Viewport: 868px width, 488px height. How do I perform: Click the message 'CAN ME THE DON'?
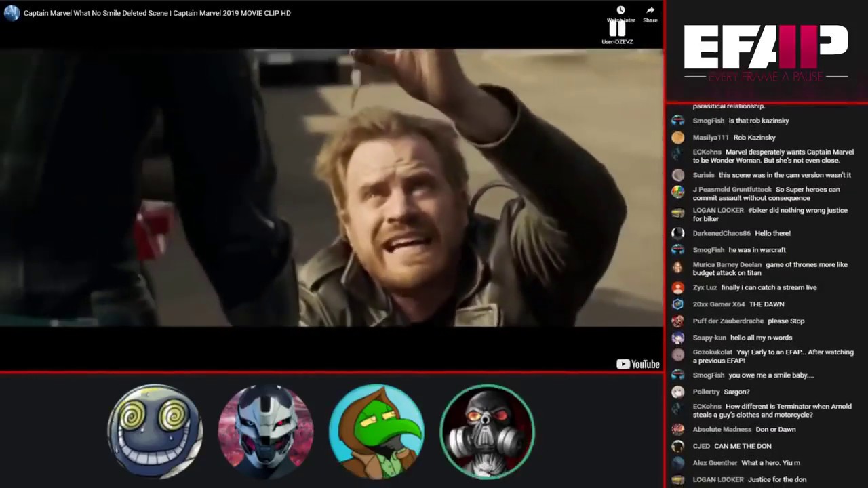pos(743,446)
